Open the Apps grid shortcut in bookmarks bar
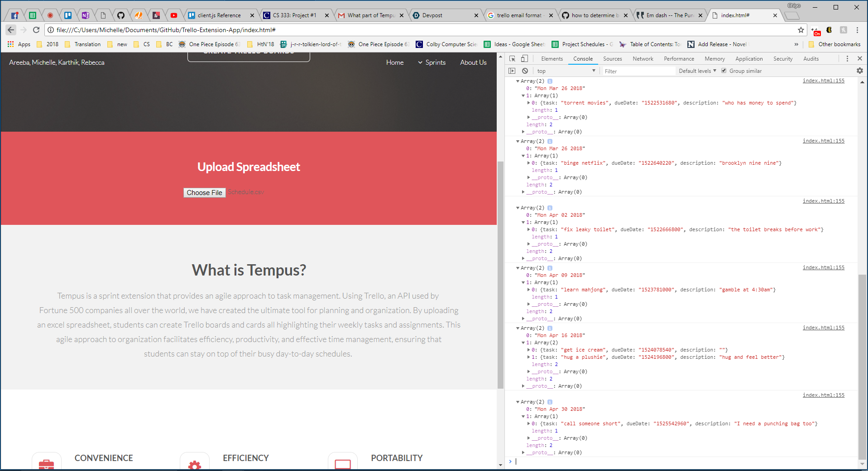The width and height of the screenshot is (868, 471). tap(19, 44)
